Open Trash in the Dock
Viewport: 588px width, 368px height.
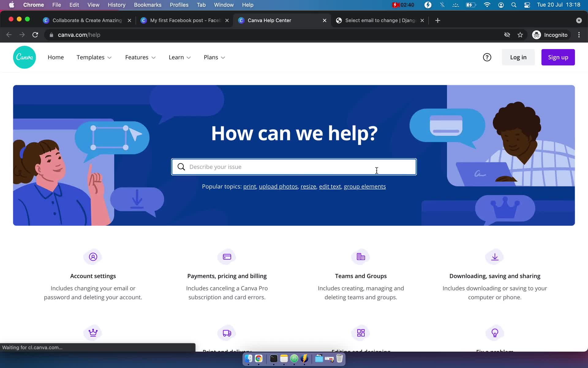tap(340, 358)
